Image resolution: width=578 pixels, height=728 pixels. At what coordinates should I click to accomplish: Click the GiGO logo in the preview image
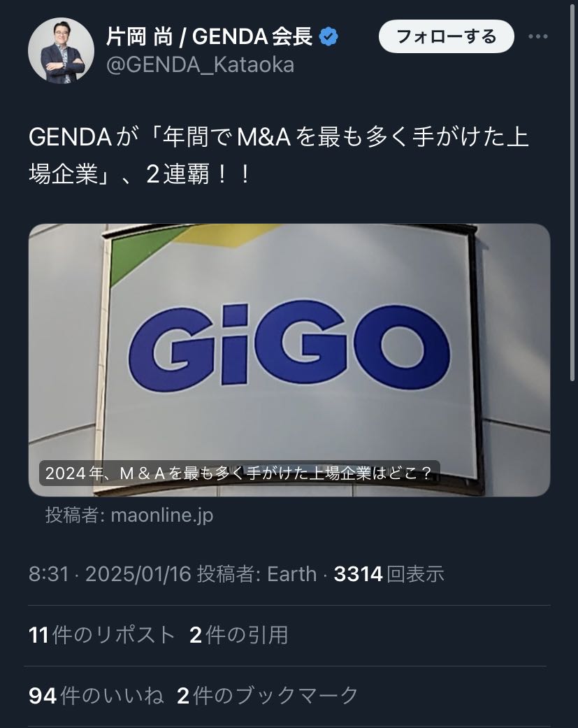click(289, 346)
